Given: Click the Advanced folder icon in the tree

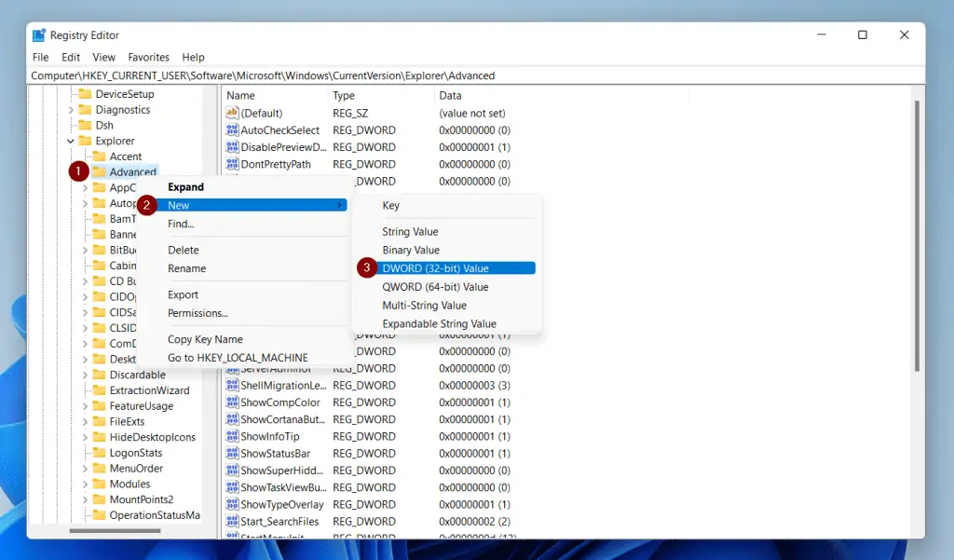Looking at the screenshot, I should pos(100,171).
